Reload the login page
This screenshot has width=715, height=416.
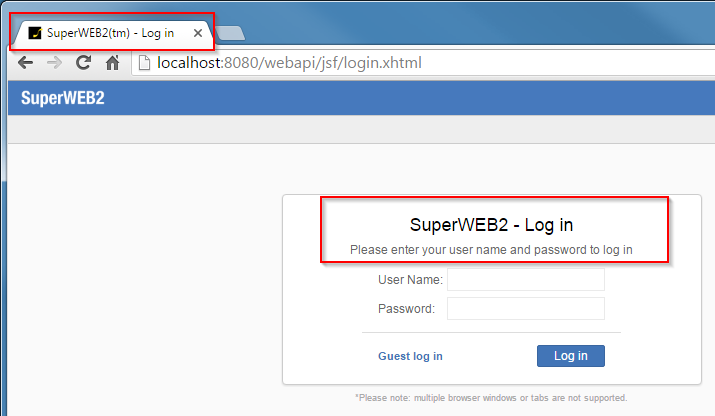coord(84,63)
